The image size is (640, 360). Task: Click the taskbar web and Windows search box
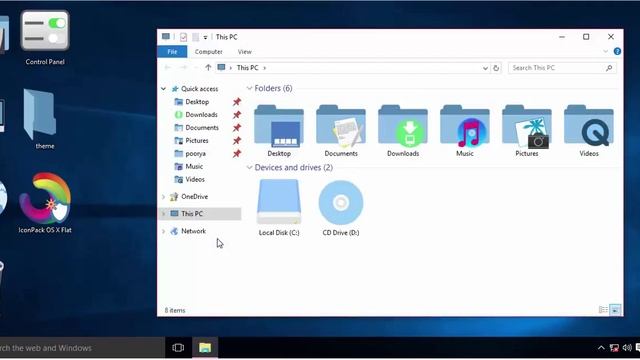point(82,348)
